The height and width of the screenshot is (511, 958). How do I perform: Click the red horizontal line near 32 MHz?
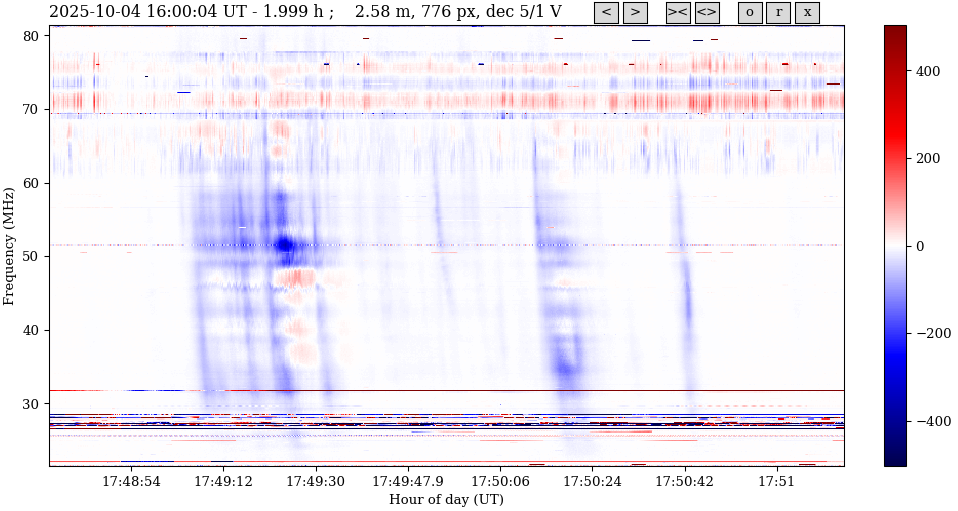point(500,390)
